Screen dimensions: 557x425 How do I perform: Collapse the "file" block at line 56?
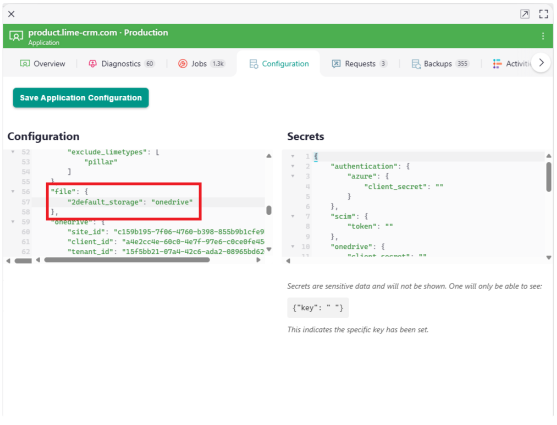tap(13, 192)
